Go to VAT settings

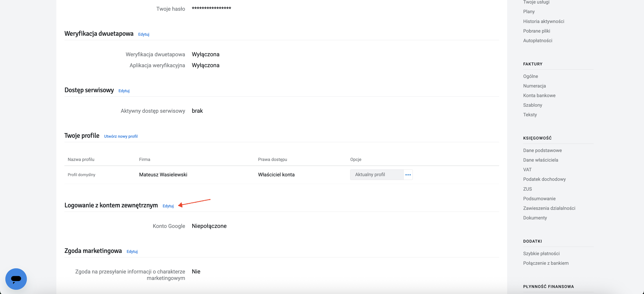click(527, 169)
